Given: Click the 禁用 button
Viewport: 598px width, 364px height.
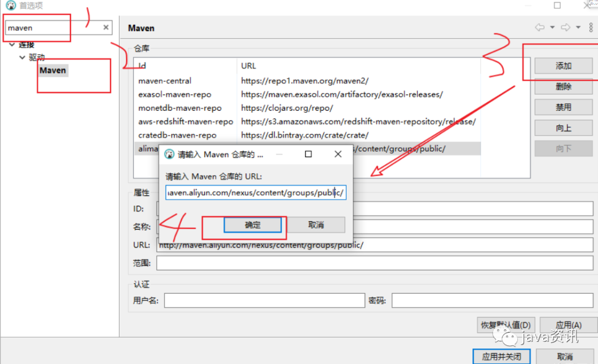Looking at the screenshot, I should click(563, 107).
